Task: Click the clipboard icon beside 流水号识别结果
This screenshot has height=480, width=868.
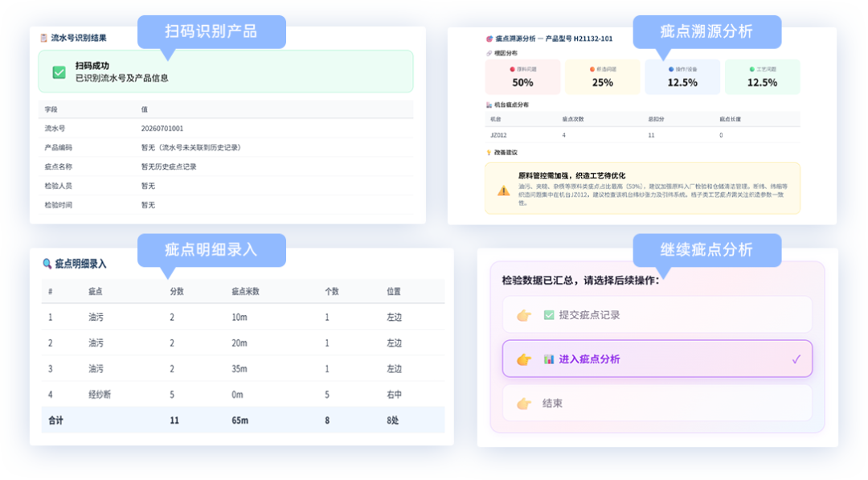Action: tap(43, 38)
